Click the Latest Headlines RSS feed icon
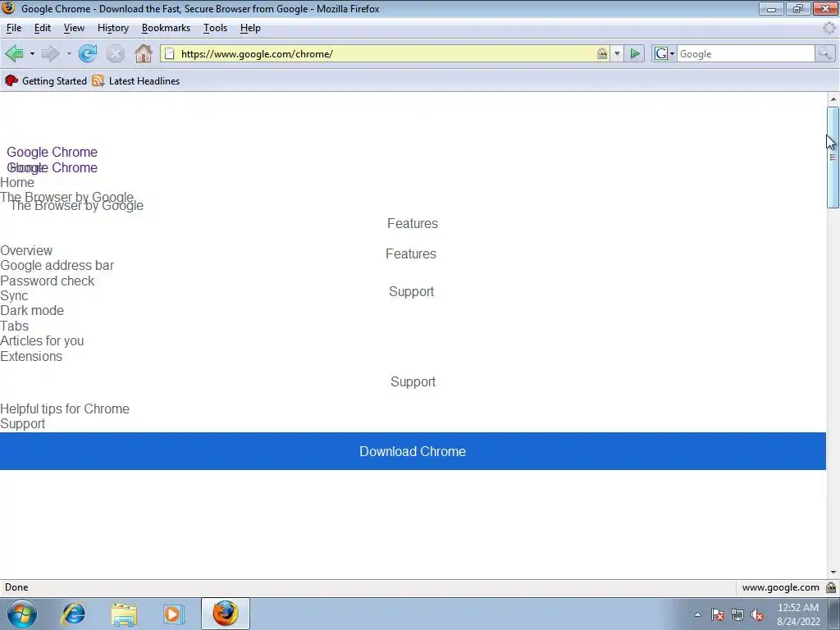This screenshot has width=840, height=630. [x=98, y=81]
